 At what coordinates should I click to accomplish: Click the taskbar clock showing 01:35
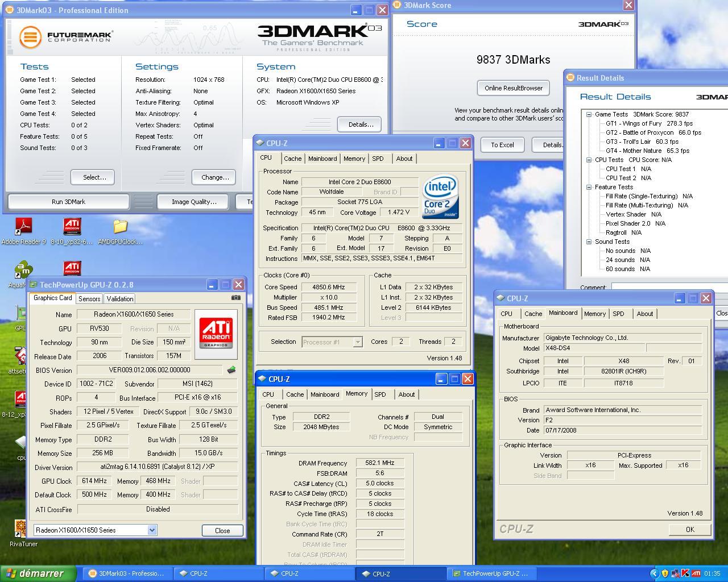[712, 573]
